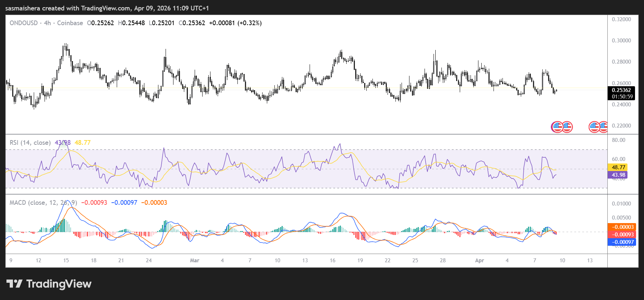644x300 pixels.
Task: Click date label 25 on time axis
Action: pos(415,260)
